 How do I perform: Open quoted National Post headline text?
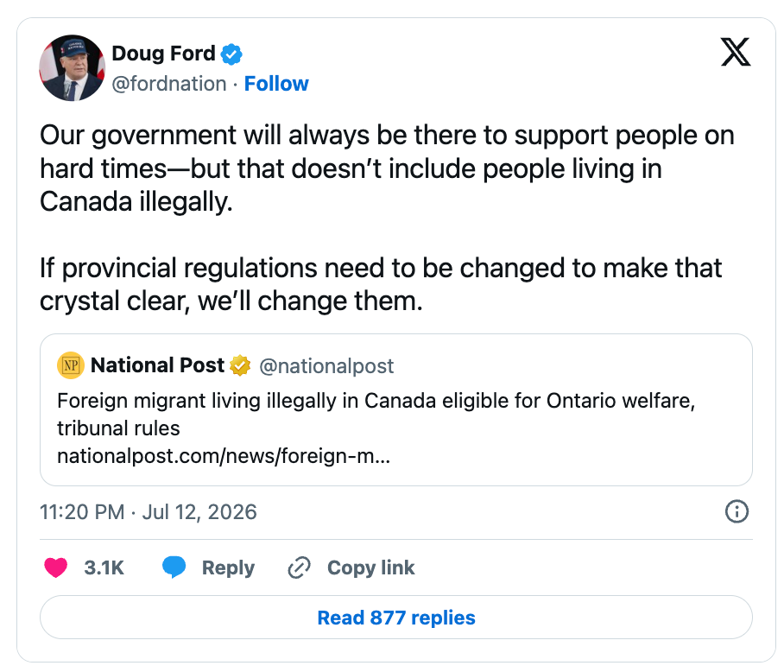(x=376, y=415)
